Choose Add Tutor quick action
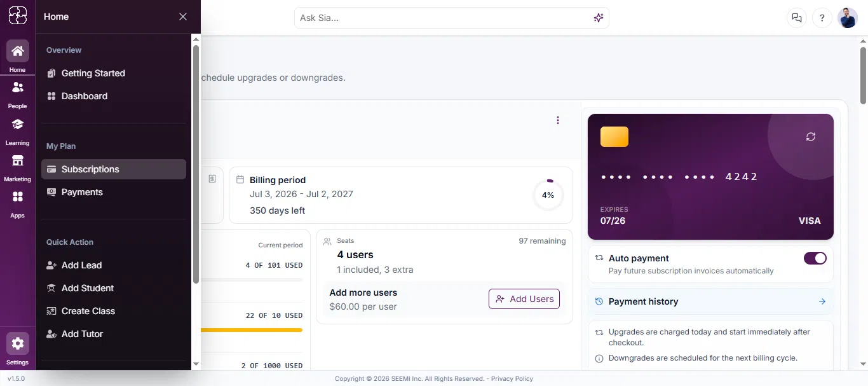 coord(114,334)
